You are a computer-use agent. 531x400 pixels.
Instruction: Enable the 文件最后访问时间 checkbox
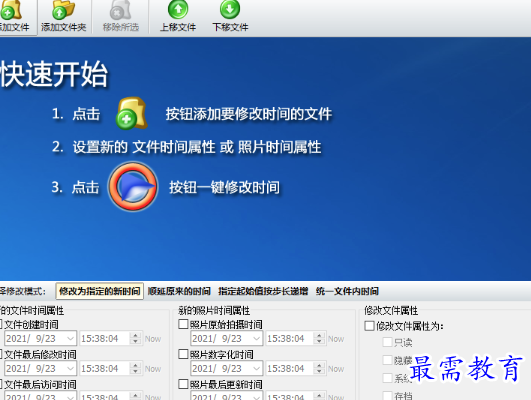(x=1, y=384)
